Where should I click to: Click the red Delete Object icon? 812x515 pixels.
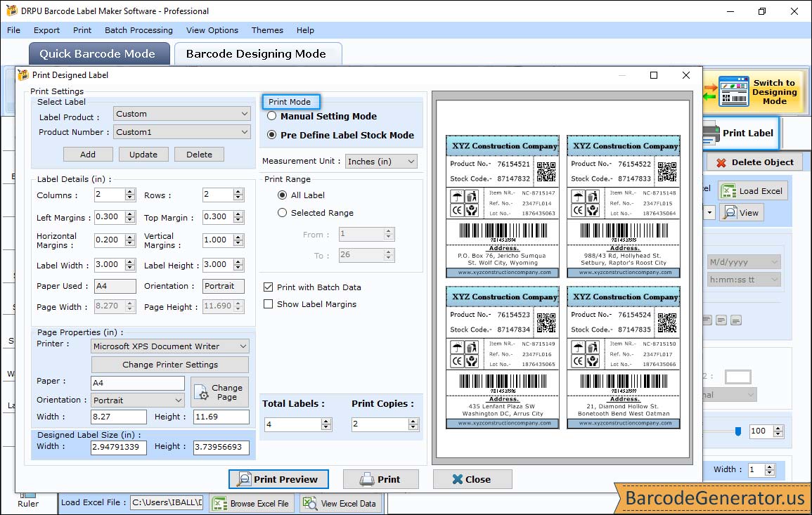tap(721, 162)
